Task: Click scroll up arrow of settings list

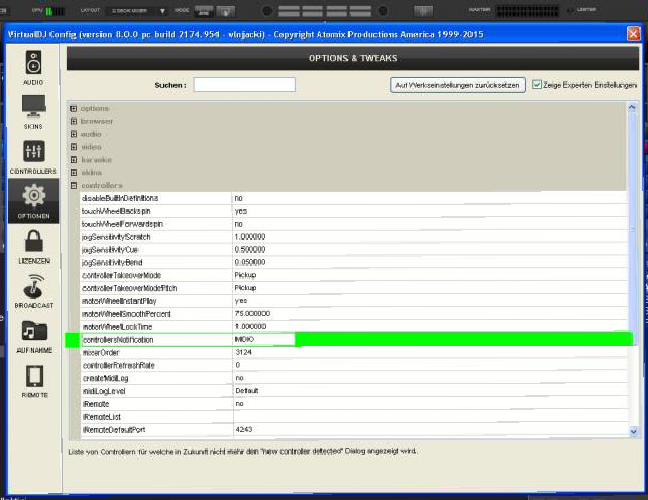Action: [632, 107]
